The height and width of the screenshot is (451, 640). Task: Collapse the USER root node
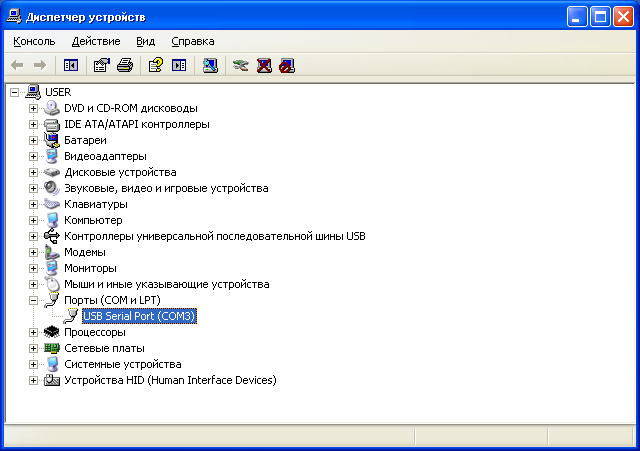[15, 92]
